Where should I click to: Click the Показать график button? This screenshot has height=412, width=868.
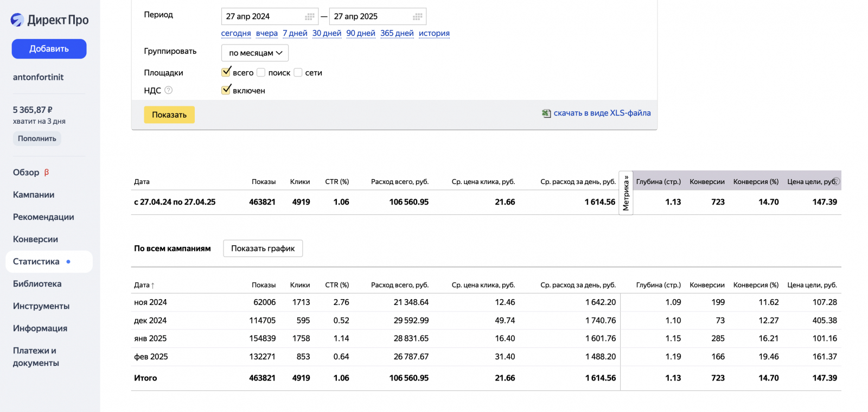pyautogui.click(x=263, y=248)
